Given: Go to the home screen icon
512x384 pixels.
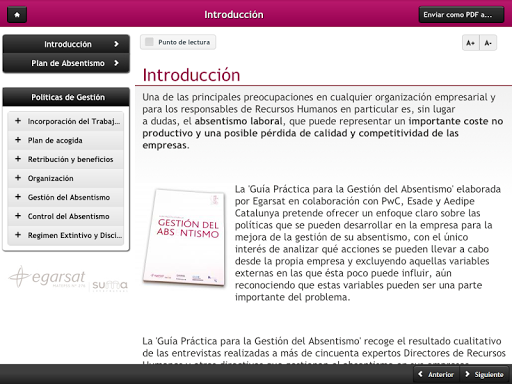Looking at the screenshot, I should click(17, 15).
